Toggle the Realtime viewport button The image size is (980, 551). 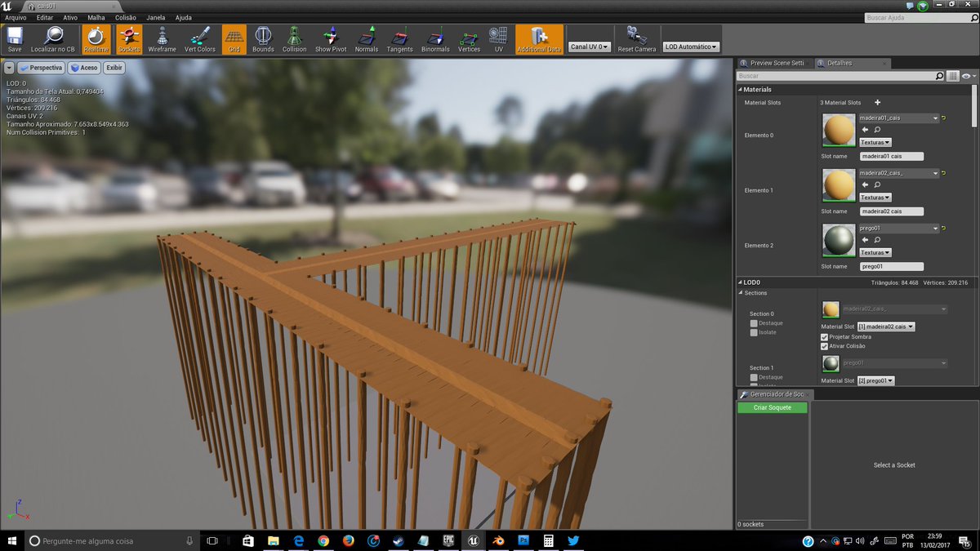pyautogui.click(x=96, y=39)
